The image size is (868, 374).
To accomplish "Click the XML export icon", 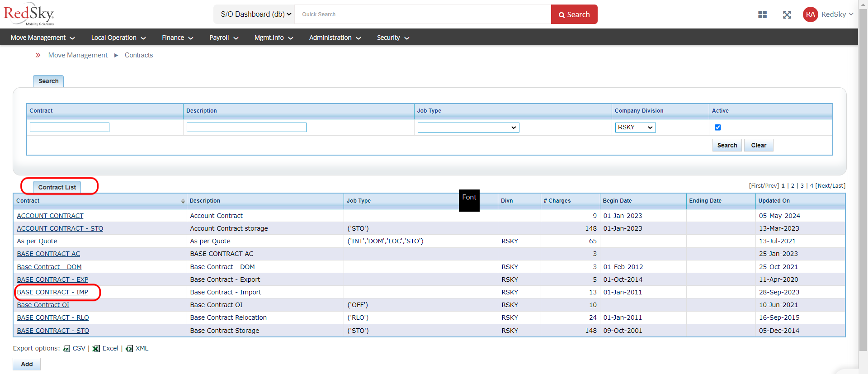I will point(129,349).
